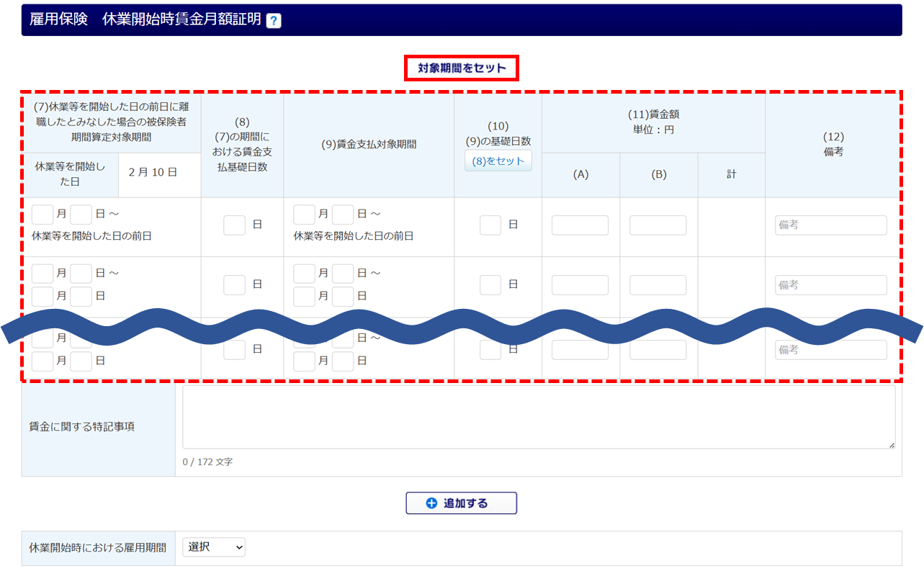This screenshot has height=576, width=924.
Task: Click second row 賃金額 (B) field
Action: pyautogui.click(x=658, y=285)
